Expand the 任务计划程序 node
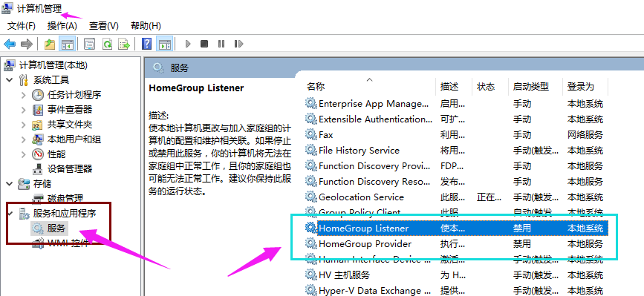644x296 pixels. tap(24, 95)
